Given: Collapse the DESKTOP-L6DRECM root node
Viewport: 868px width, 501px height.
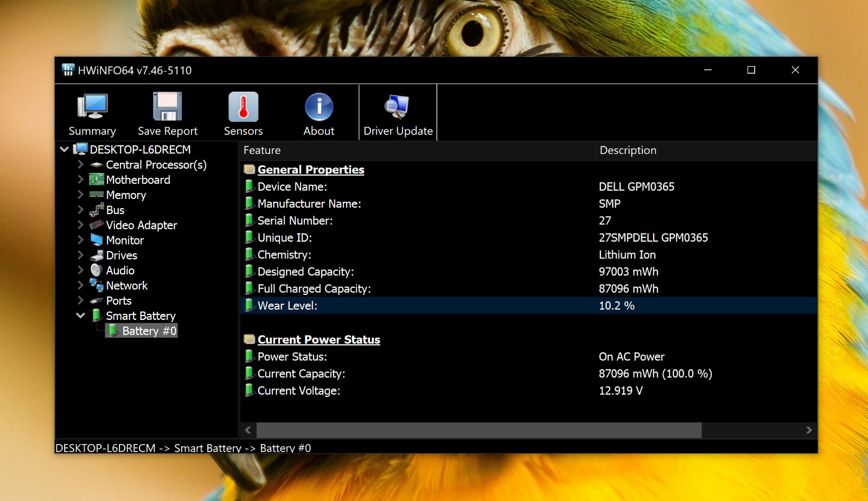Looking at the screenshot, I should click(64, 149).
